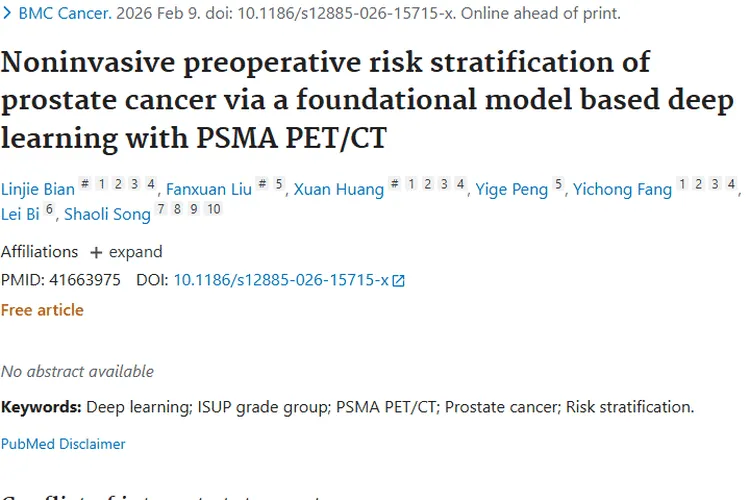Click affiliation 5 next to Fanxuan Liu
The image size is (750, 500).
pos(279,184)
